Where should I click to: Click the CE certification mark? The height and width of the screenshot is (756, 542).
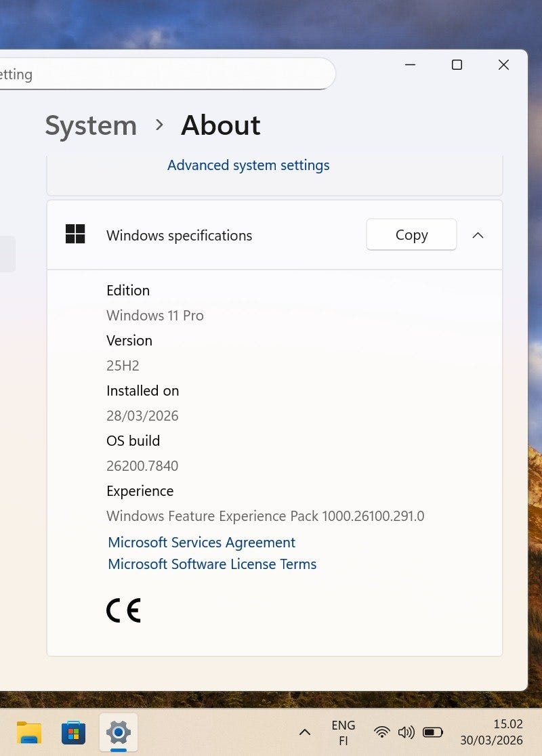click(x=123, y=610)
